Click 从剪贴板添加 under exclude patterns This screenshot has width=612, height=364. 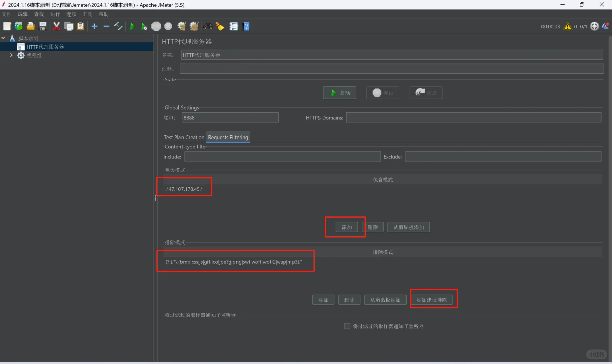coord(385,300)
